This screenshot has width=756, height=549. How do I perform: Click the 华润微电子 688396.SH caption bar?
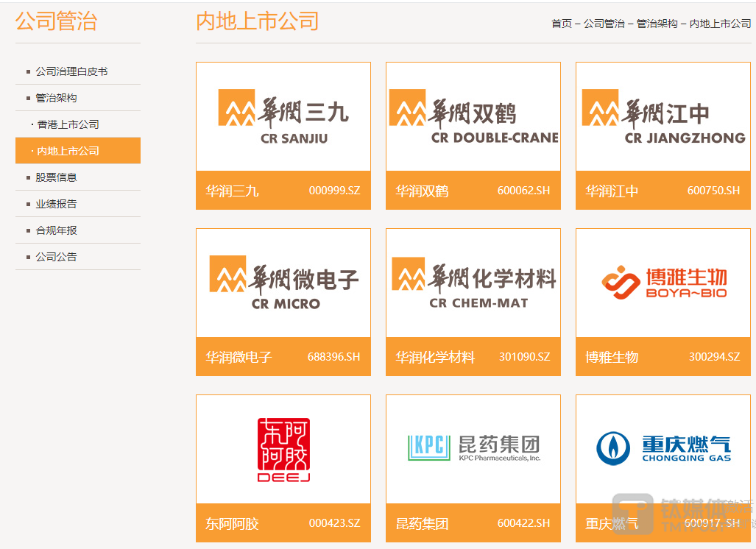[x=283, y=357]
